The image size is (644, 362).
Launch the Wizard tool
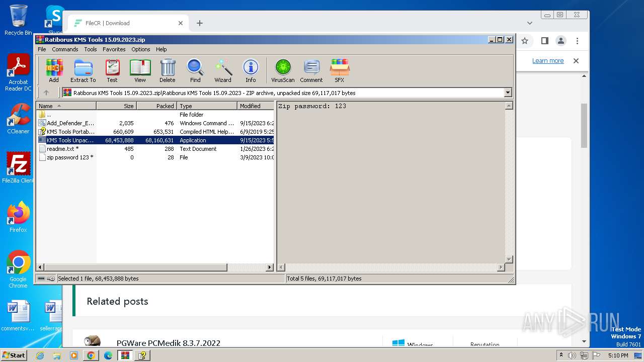point(223,70)
